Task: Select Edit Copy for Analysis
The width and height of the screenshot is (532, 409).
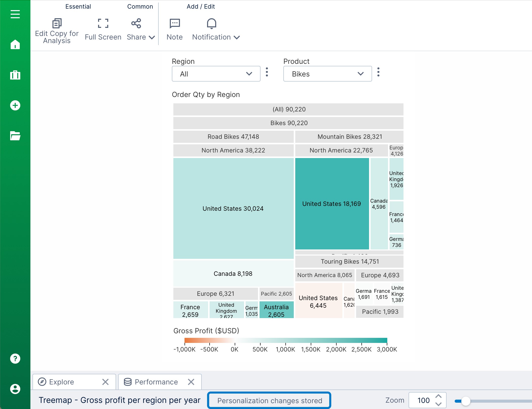Action: (57, 29)
